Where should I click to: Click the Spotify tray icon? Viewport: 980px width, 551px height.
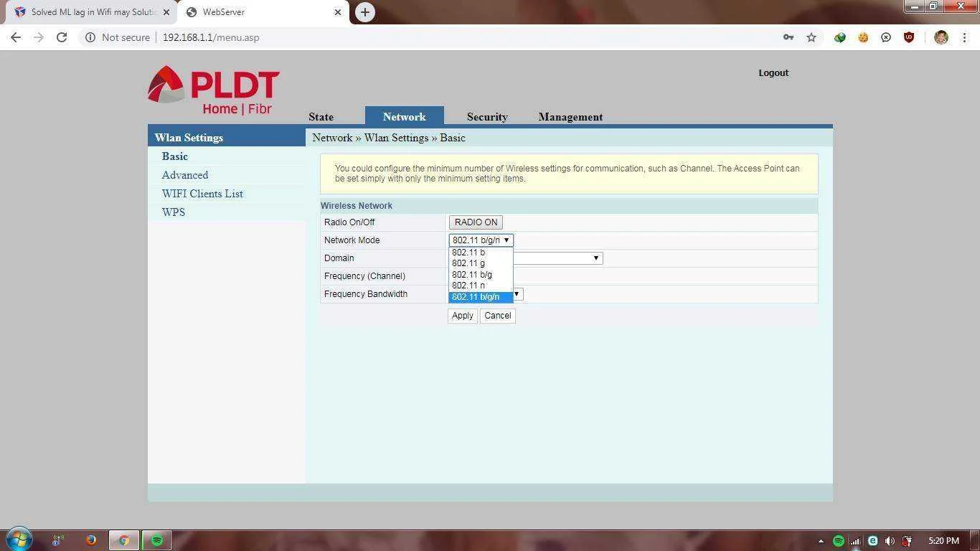click(838, 541)
